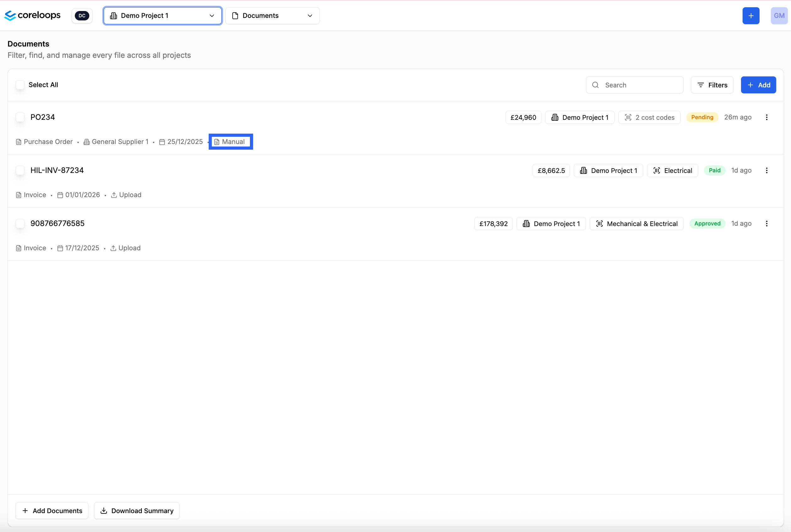Open three-dot menu for HIL-INV-87234
The width and height of the screenshot is (791, 532).
(766, 170)
